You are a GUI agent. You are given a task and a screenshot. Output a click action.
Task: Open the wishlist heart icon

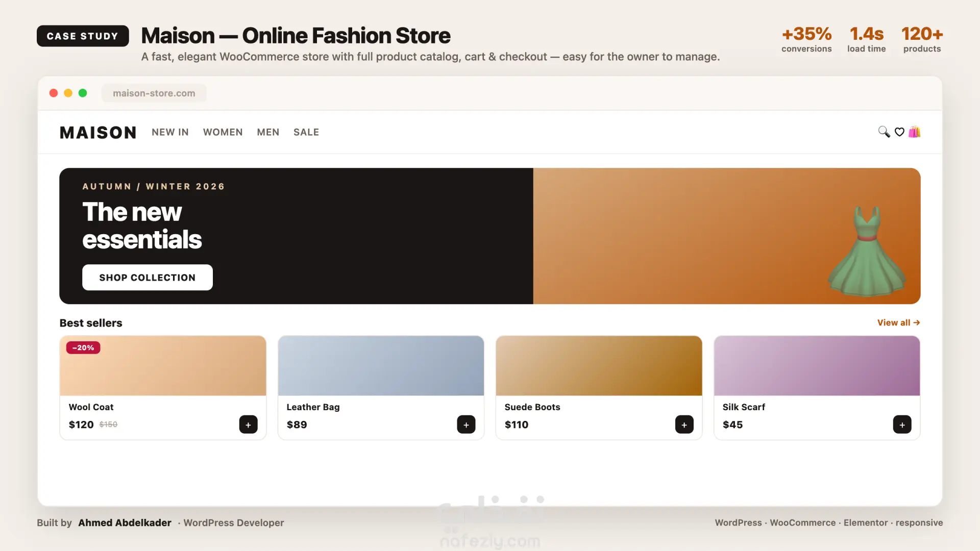pos(899,132)
